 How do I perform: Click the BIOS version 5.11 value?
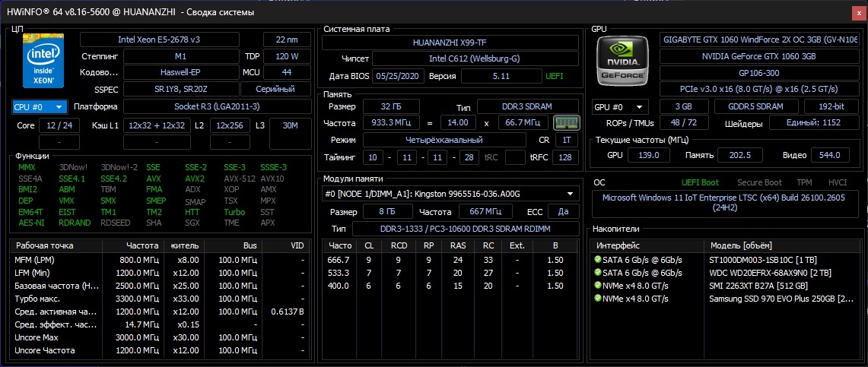point(501,76)
